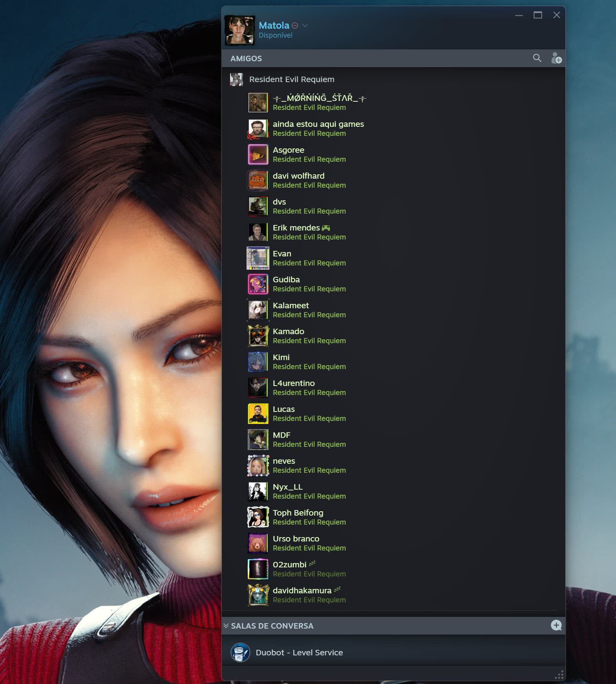Collapse the Salas de Conversa section
Screen dimensions: 616x684
pyautogui.click(x=226, y=625)
